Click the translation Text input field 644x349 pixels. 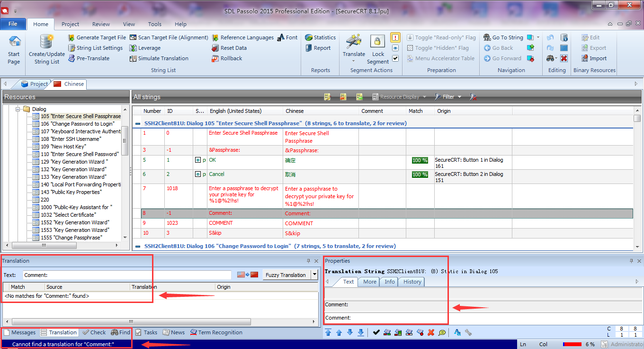(x=127, y=275)
